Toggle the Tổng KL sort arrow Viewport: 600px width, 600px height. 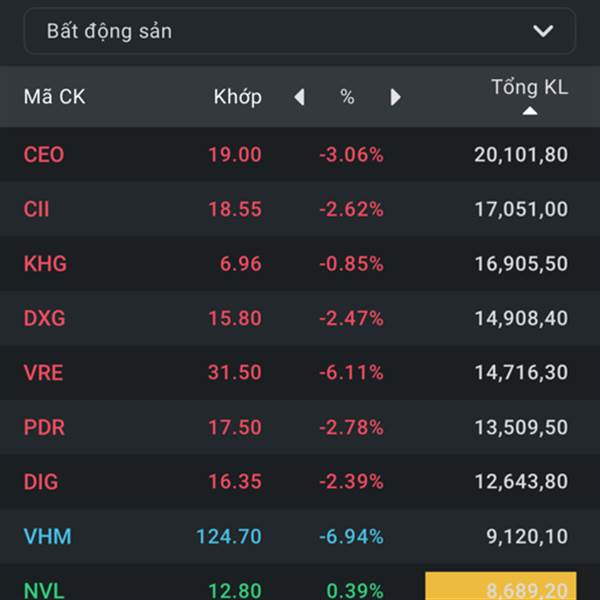coord(530,111)
